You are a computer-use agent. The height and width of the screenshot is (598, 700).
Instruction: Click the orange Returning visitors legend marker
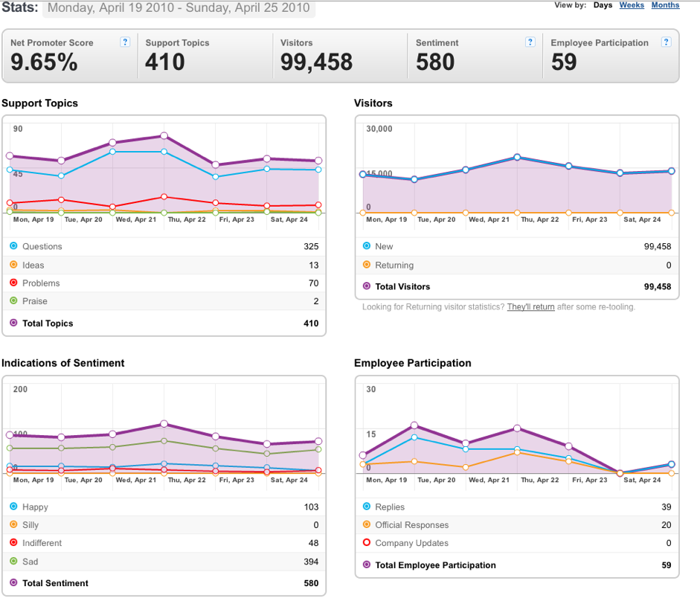point(367,265)
